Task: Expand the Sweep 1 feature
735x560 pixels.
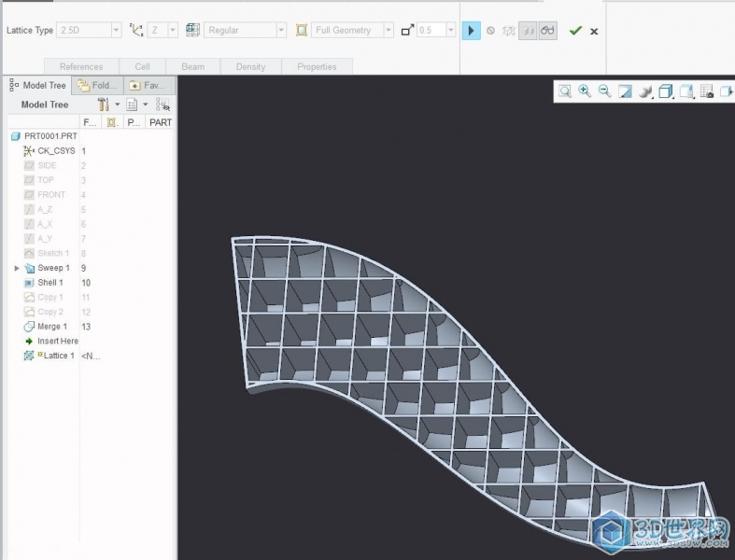Action: click(17, 268)
